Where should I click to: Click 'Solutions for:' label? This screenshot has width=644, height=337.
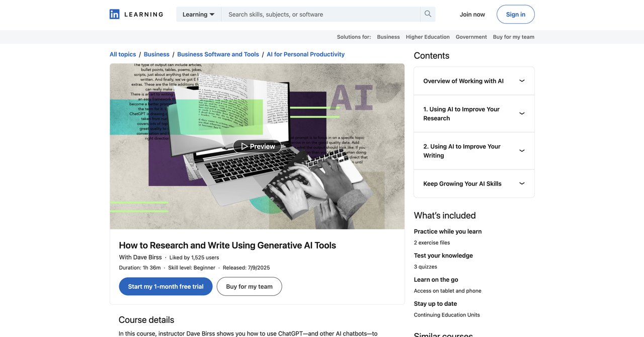point(354,37)
